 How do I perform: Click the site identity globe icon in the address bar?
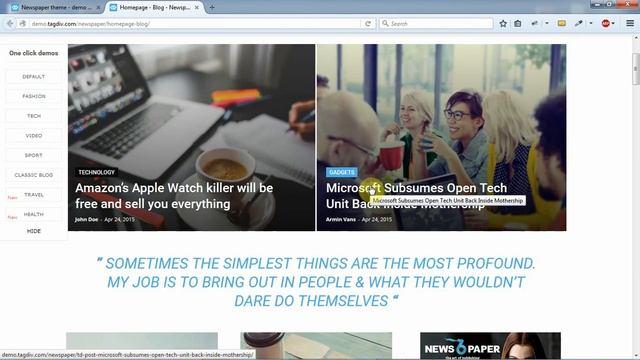pos(23,24)
